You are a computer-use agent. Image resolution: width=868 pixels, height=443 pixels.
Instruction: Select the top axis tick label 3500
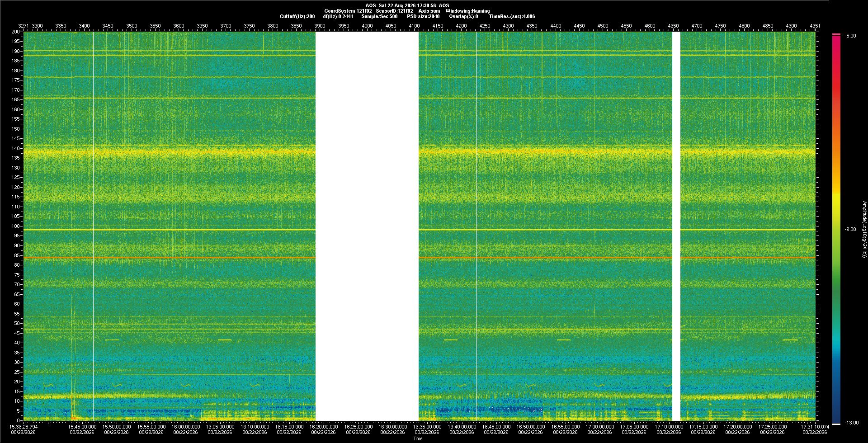tap(132, 26)
